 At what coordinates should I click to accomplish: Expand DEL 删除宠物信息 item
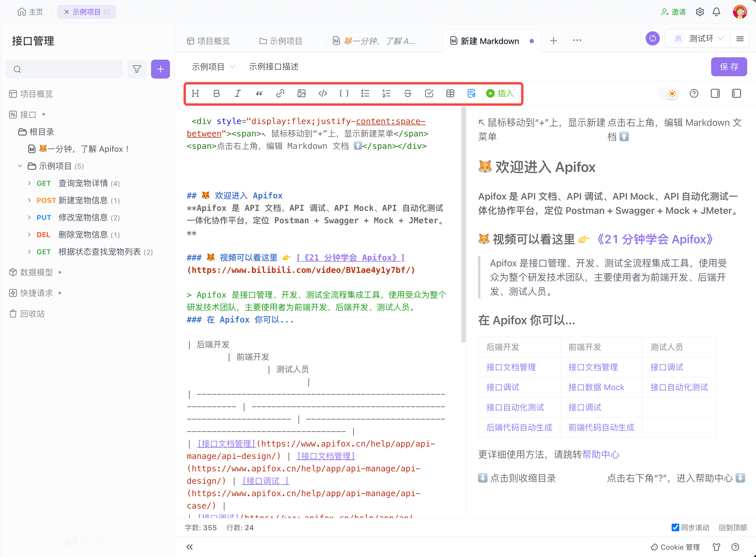29,235
